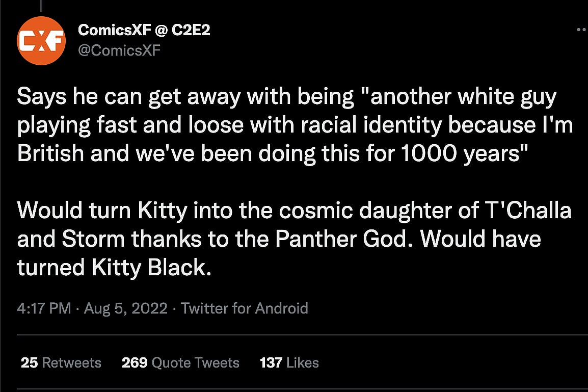Image resolution: width=588 pixels, height=392 pixels.
Task: Click the words "Quote Tweets" label
Action: (196, 363)
